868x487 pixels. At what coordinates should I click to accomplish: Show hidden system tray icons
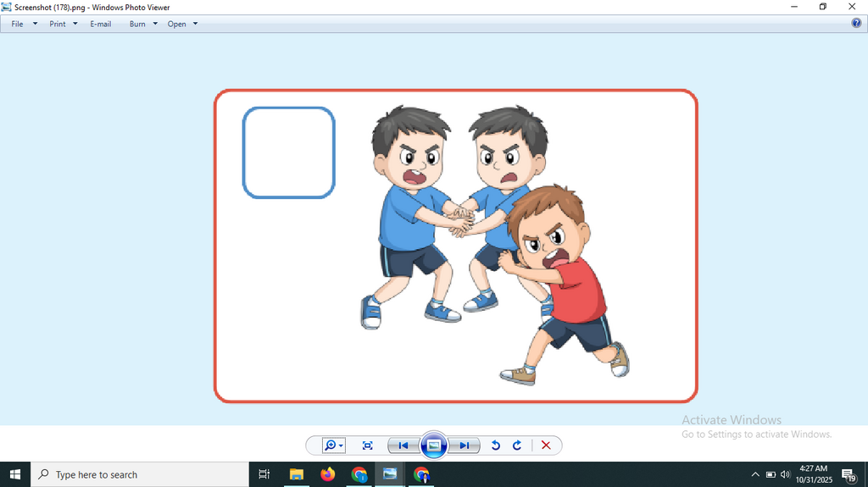click(755, 474)
